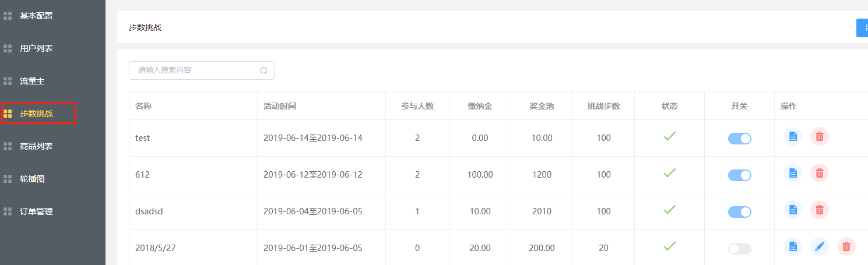This screenshot has width=868, height=265.
Task: Open details icon for dsadsd row
Action: [x=792, y=210]
